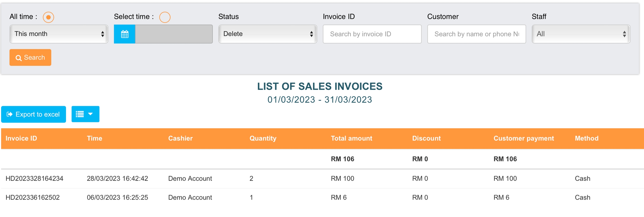The height and width of the screenshot is (217, 644).
Task: Focus the Search by invoice ID field
Action: (372, 34)
